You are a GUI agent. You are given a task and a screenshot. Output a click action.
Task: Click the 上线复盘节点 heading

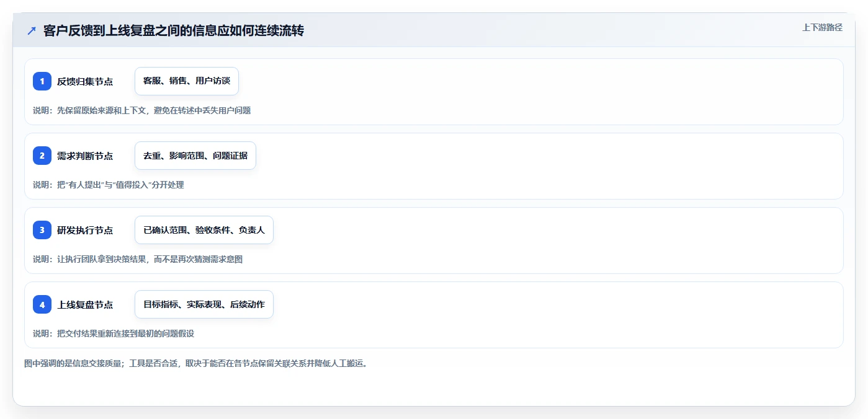[x=85, y=305]
